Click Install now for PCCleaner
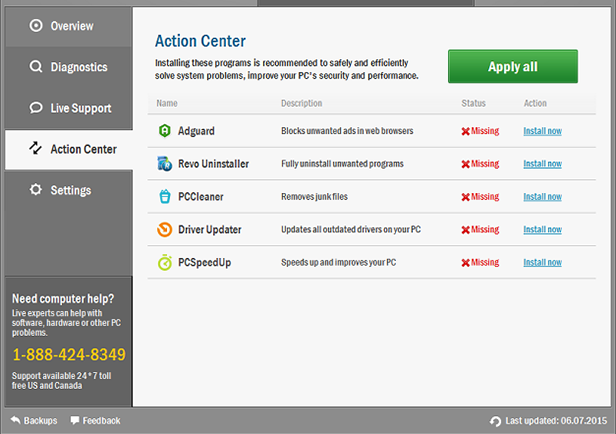Viewport: 616px width, 434px height. click(x=542, y=196)
